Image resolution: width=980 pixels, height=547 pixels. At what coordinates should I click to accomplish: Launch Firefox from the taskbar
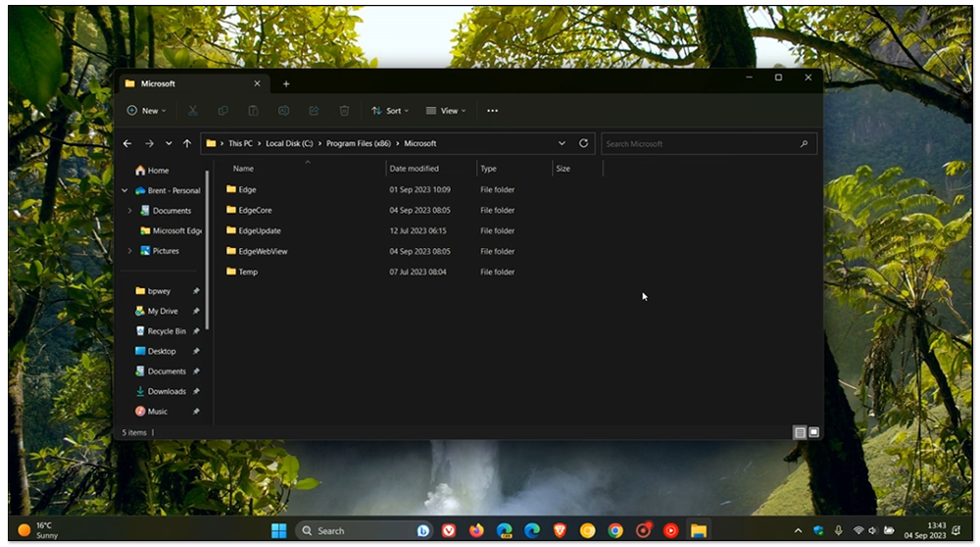pyautogui.click(x=476, y=530)
